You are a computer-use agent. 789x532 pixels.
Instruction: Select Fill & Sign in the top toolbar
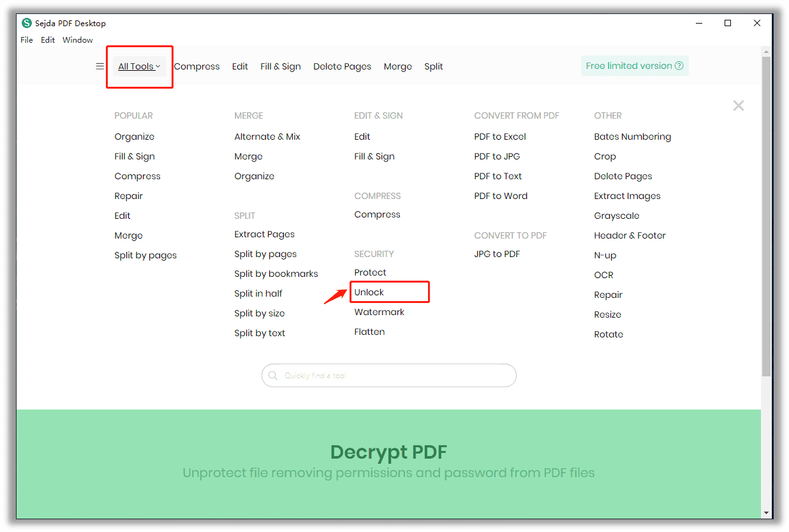click(281, 66)
